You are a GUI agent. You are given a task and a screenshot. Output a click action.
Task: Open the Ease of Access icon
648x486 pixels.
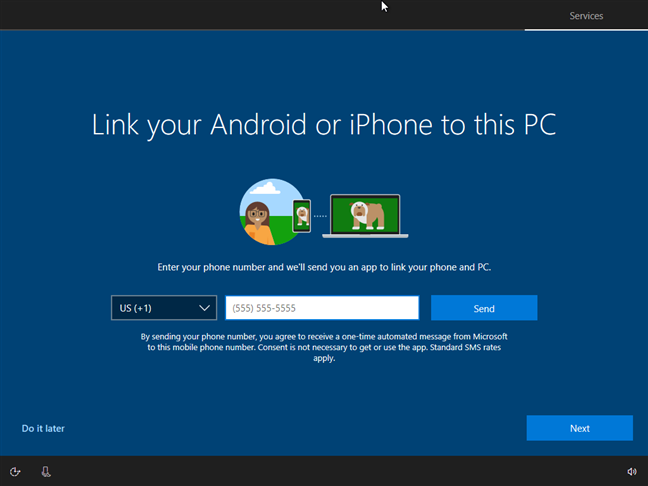(15, 472)
